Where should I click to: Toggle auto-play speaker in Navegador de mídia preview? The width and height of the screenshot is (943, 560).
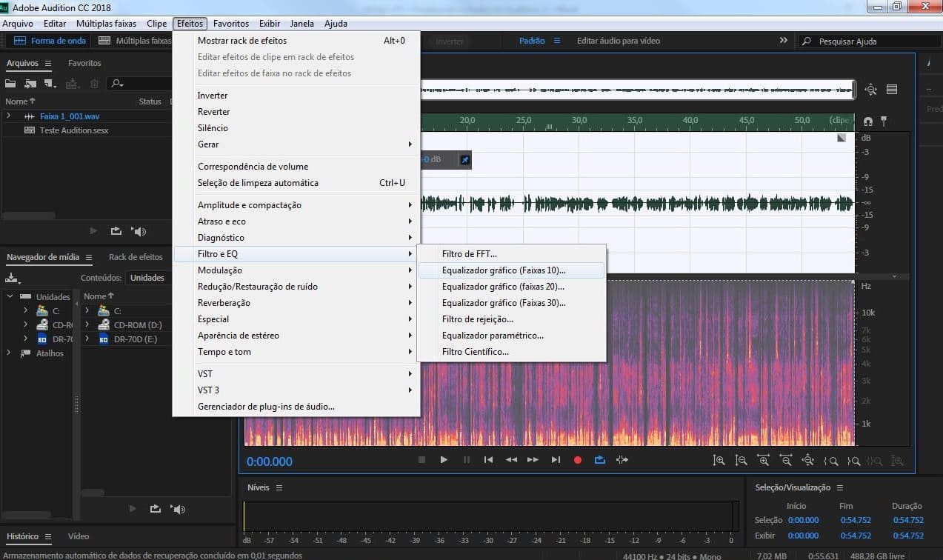(x=177, y=508)
